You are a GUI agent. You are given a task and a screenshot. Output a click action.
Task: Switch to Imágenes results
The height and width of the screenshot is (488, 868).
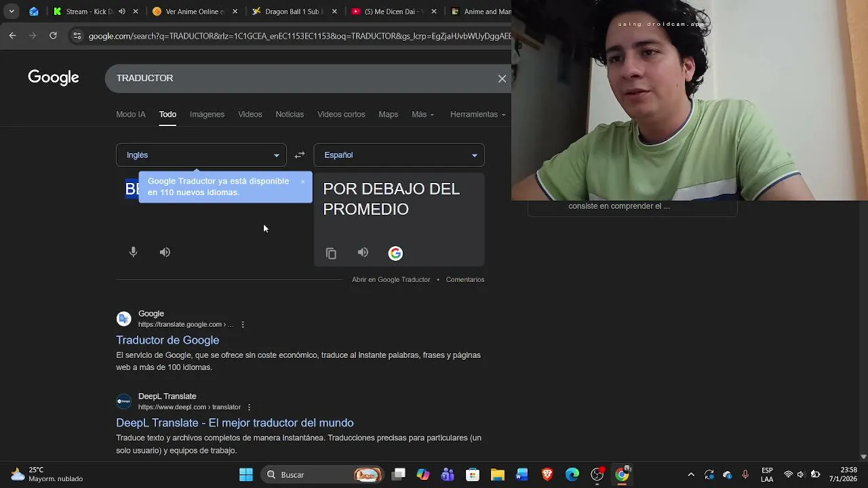click(207, 115)
